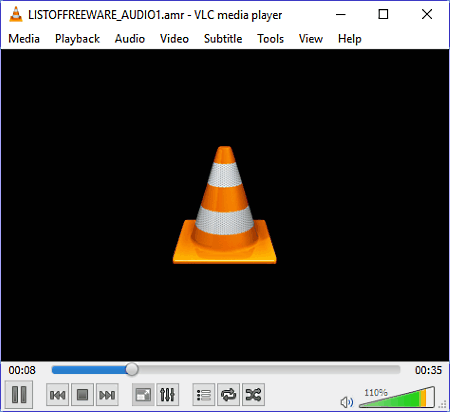Toggle the total time 00:35 display
Viewport: 450px width, 412px height.
coord(428,370)
